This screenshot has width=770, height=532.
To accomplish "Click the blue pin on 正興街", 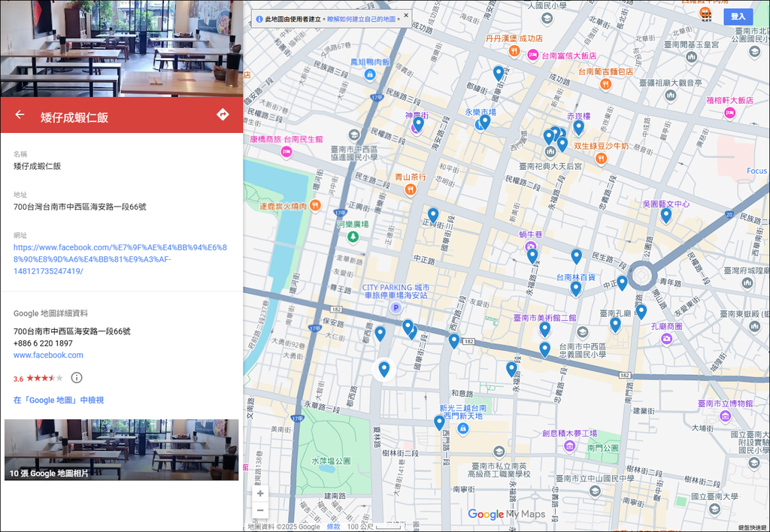I will point(432,215).
